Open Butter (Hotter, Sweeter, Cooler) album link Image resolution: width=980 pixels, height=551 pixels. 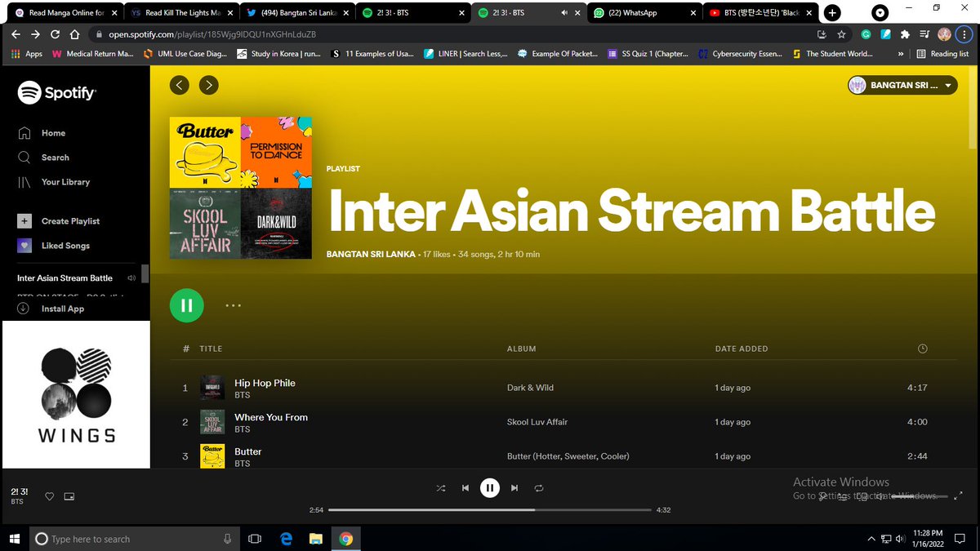click(x=568, y=456)
